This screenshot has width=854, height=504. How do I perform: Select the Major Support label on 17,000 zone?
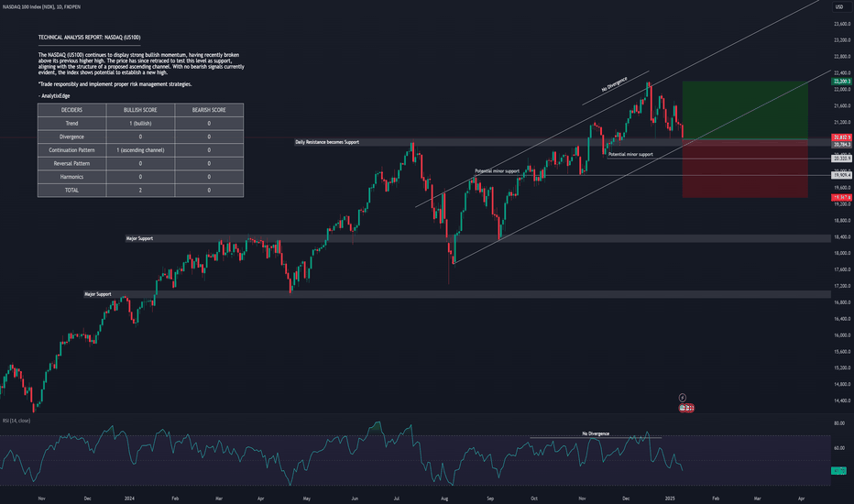[98, 294]
